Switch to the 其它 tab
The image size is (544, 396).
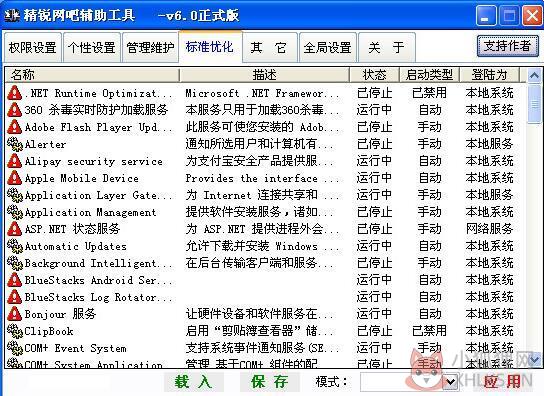coord(269,48)
